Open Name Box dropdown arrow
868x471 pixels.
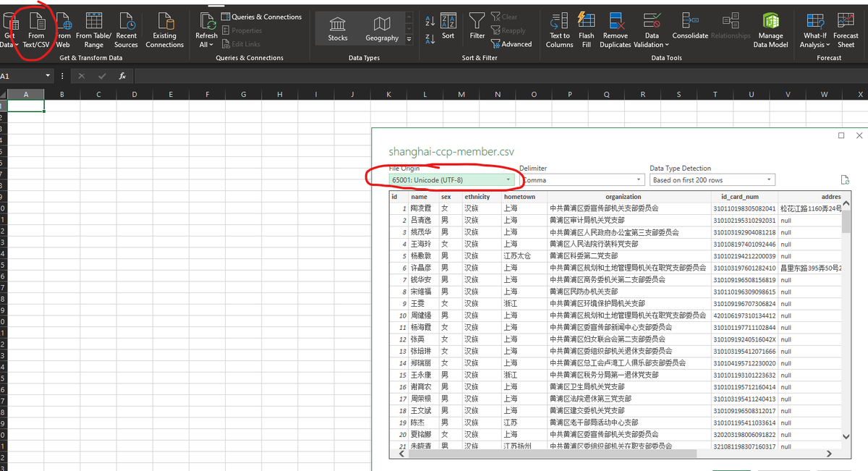click(x=48, y=76)
